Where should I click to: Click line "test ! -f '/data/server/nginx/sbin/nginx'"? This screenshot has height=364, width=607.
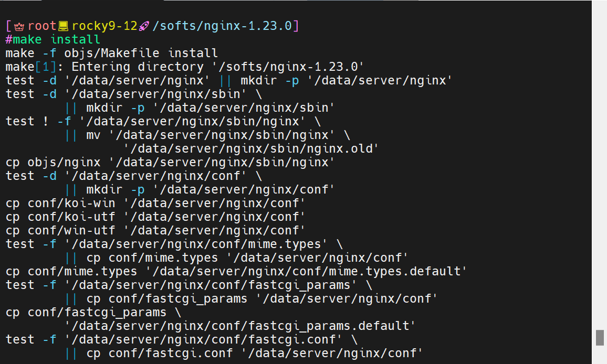[x=163, y=121]
